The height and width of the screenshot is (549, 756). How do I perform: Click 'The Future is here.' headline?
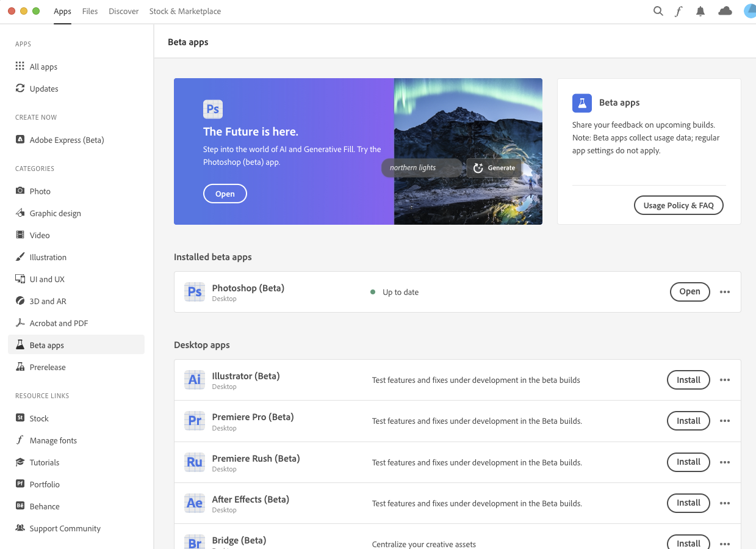(251, 132)
